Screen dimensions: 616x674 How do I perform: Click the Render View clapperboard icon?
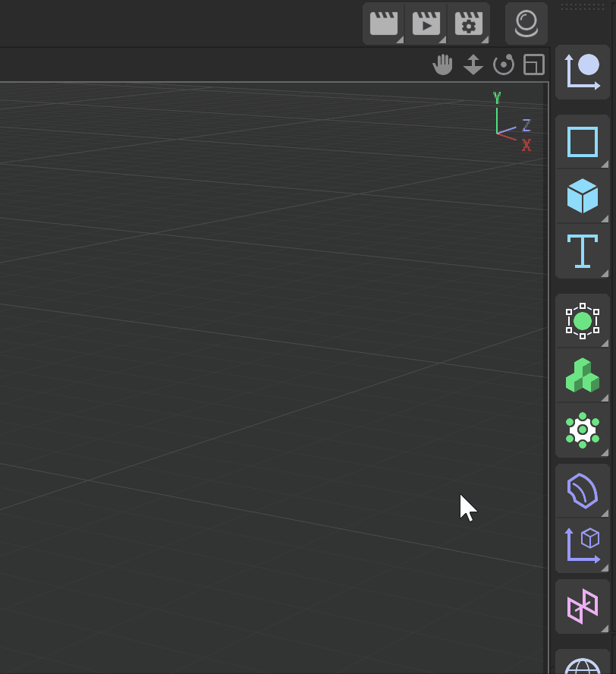coord(384,24)
